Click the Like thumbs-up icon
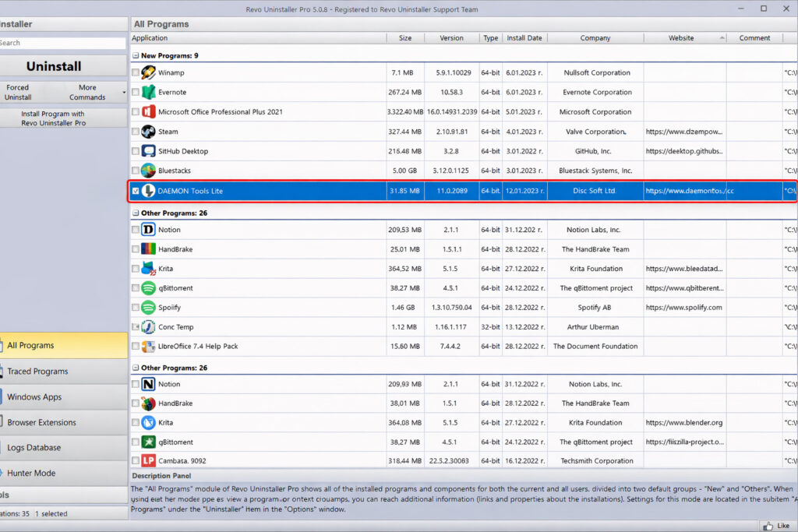This screenshot has height=532, width=798. click(768, 526)
